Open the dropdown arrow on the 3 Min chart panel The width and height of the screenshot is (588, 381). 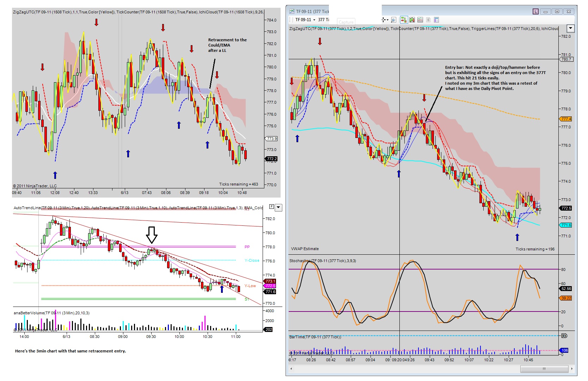(x=278, y=207)
